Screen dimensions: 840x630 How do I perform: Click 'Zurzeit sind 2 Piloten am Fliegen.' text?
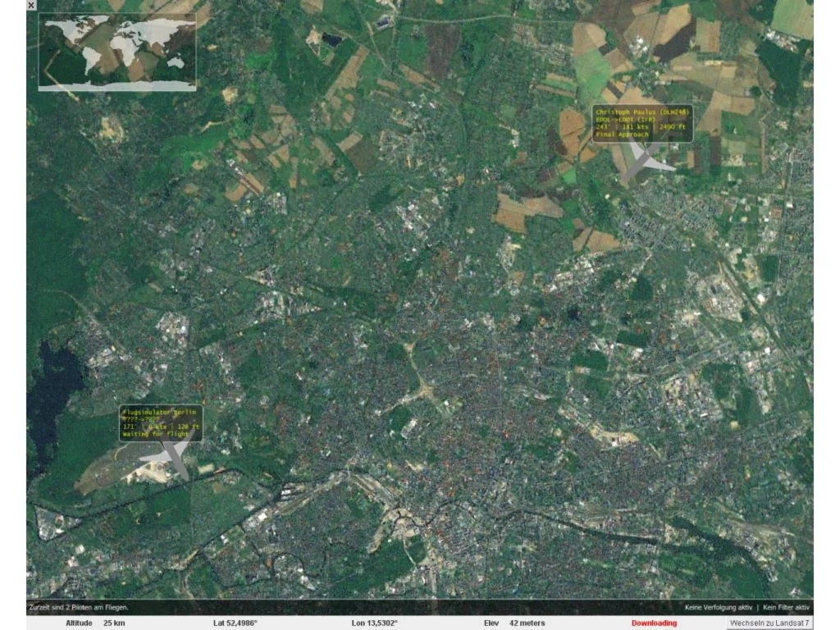click(79, 608)
